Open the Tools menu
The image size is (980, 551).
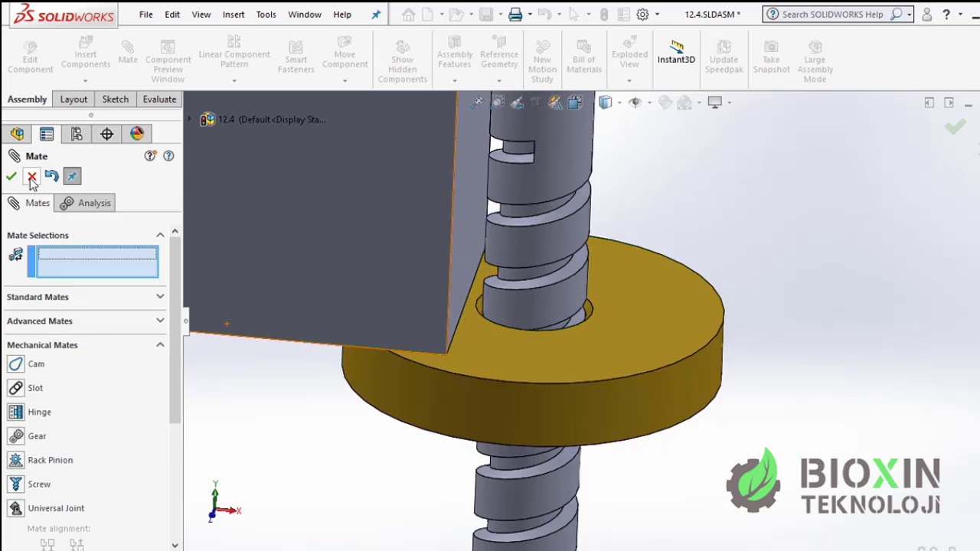pyautogui.click(x=266, y=15)
